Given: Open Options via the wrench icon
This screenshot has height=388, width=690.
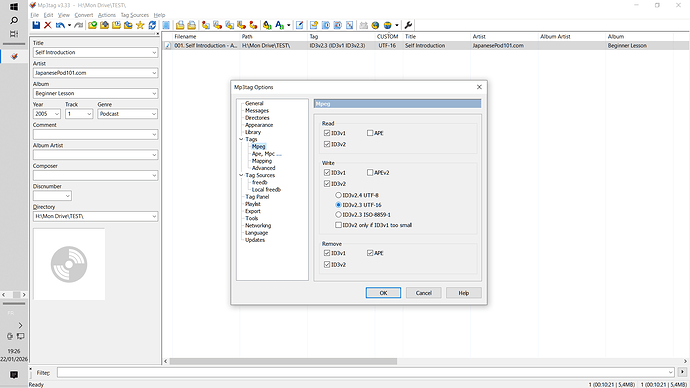Looking at the screenshot, I should click(408, 25).
